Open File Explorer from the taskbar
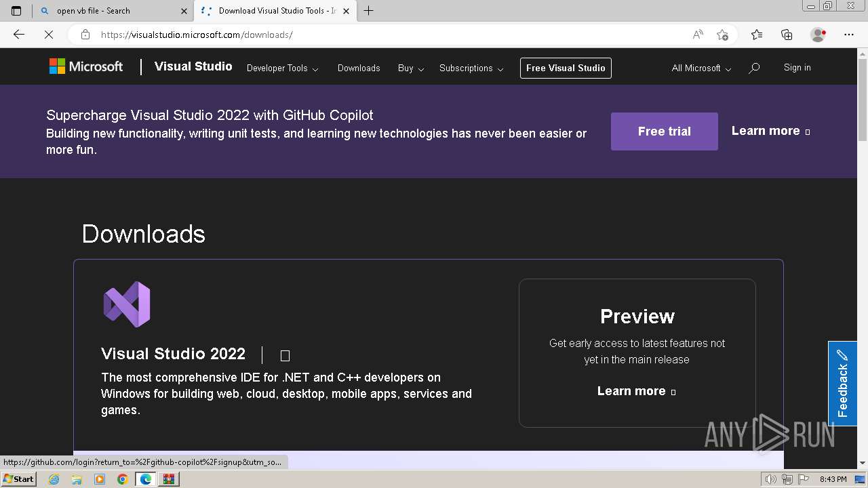Image resolution: width=868 pixels, height=488 pixels. tap(77, 479)
